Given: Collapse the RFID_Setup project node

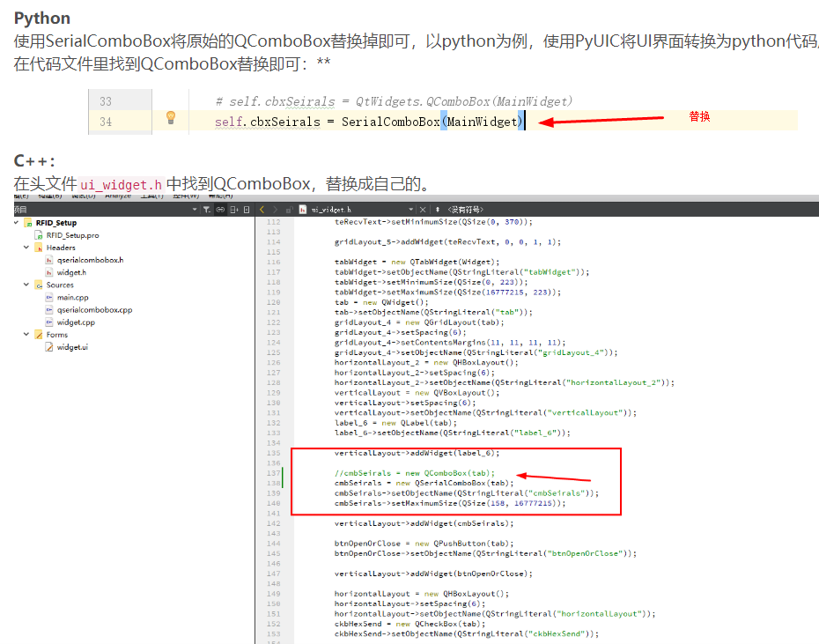Looking at the screenshot, I should pos(16,223).
